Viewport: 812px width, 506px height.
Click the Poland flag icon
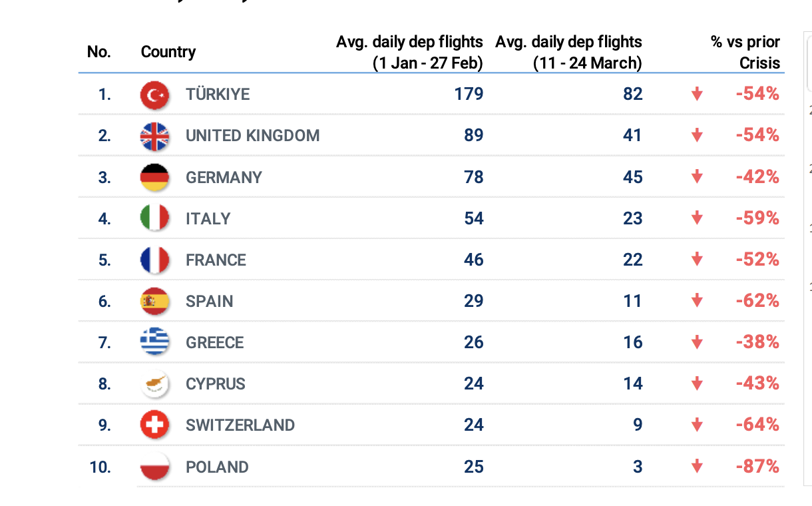154,466
